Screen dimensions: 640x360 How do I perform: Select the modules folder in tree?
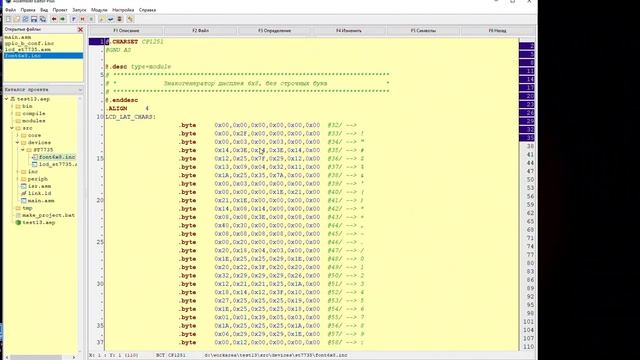(x=33, y=121)
